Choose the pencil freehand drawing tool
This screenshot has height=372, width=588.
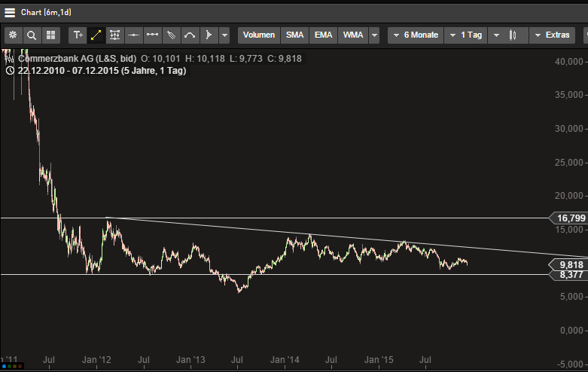(172, 35)
